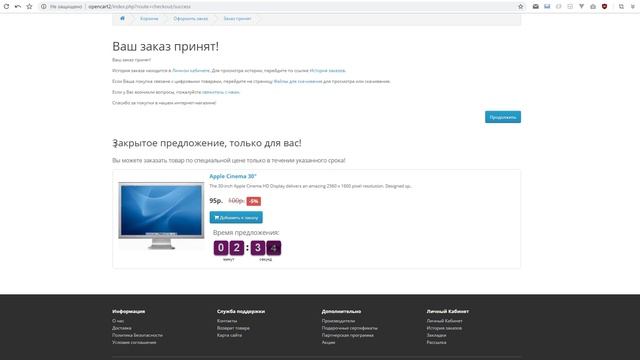Click the '95р.' special price text
The width and height of the screenshot is (640, 360).
pyautogui.click(x=216, y=201)
